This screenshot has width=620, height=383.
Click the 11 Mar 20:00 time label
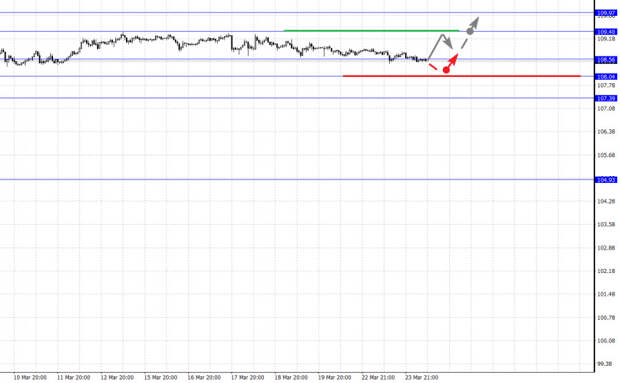click(x=74, y=377)
